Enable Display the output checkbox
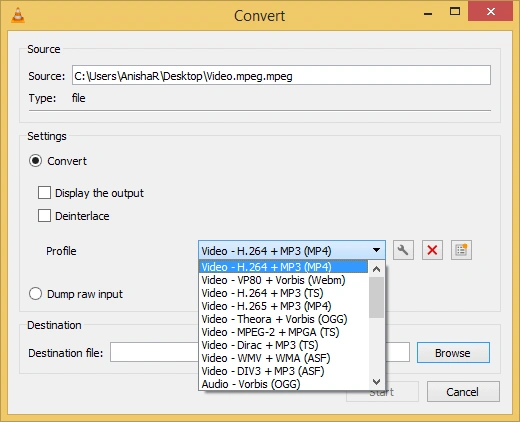This screenshot has height=422, width=520. tap(44, 193)
